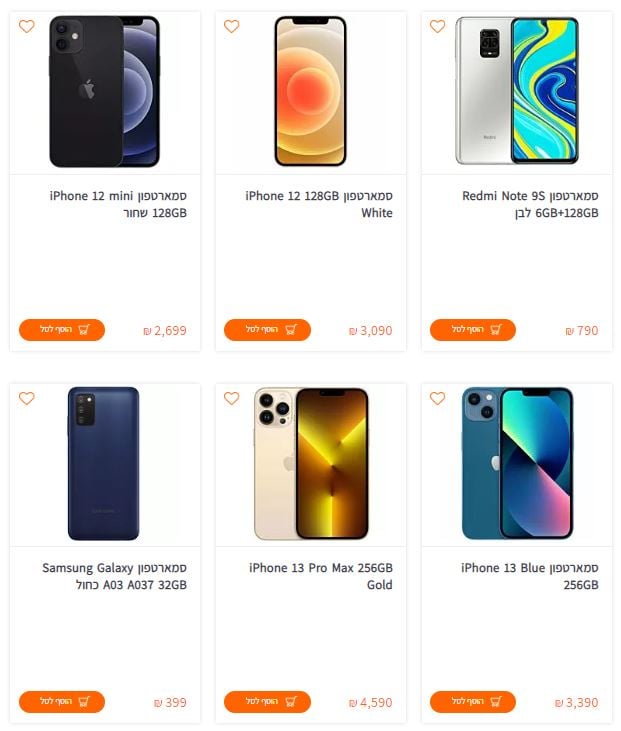Add Samsung Galaxy A03 to favorites heart
The width and height of the screenshot is (621, 731).
point(27,398)
